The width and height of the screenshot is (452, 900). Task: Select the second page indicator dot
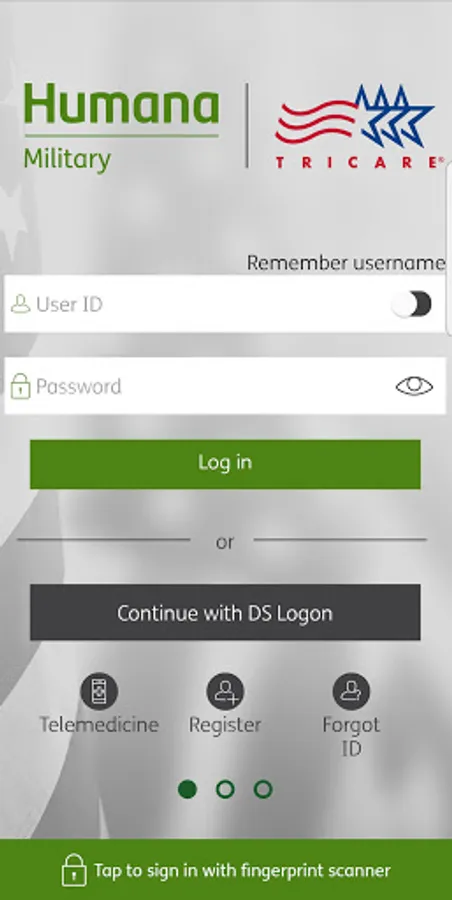(x=225, y=789)
